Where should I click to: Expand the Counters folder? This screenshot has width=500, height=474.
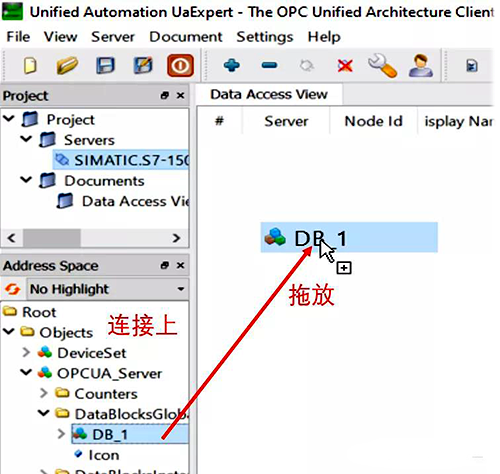[x=43, y=393]
